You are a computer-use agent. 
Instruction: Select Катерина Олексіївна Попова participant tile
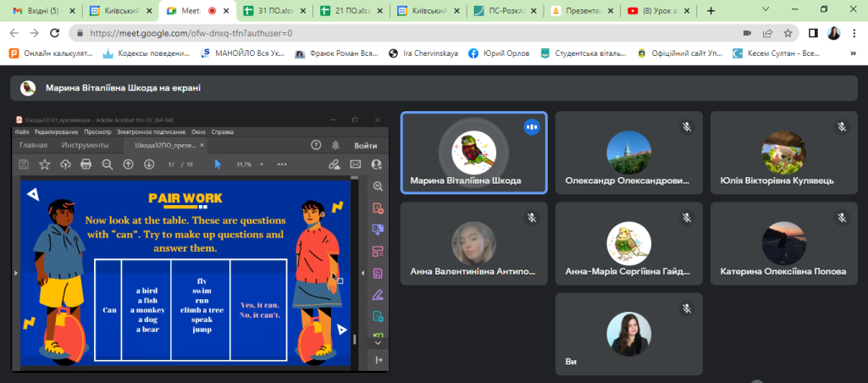(x=782, y=242)
